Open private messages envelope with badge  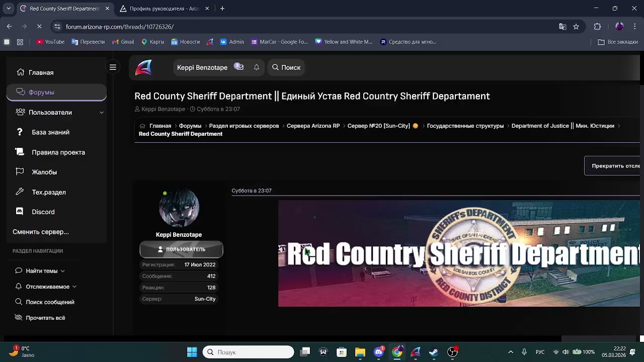click(239, 67)
